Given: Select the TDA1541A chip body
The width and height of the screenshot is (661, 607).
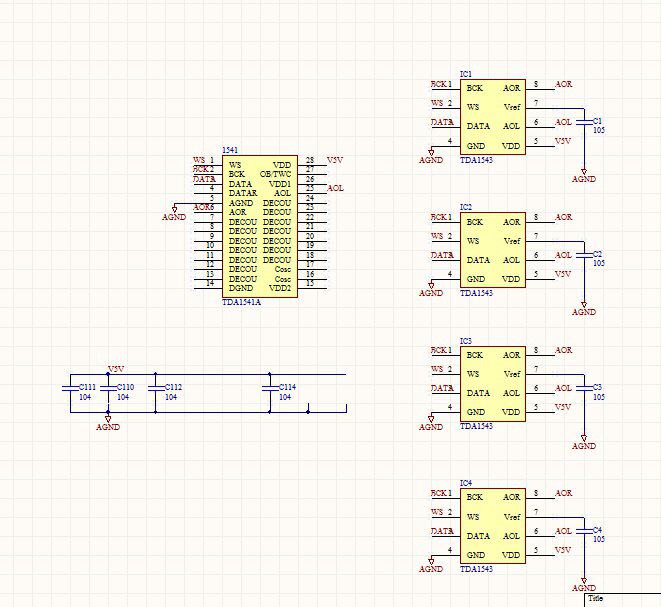Looking at the screenshot, I should tap(260, 226).
